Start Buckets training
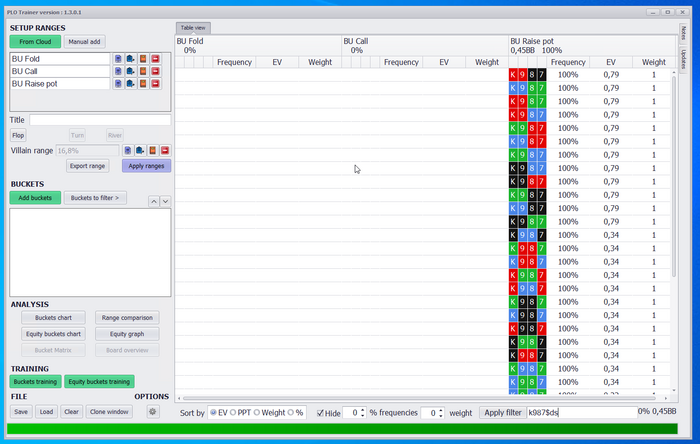Image resolution: width=700 pixels, height=444 pixels. pyautogui.click(x=35, y=382)
